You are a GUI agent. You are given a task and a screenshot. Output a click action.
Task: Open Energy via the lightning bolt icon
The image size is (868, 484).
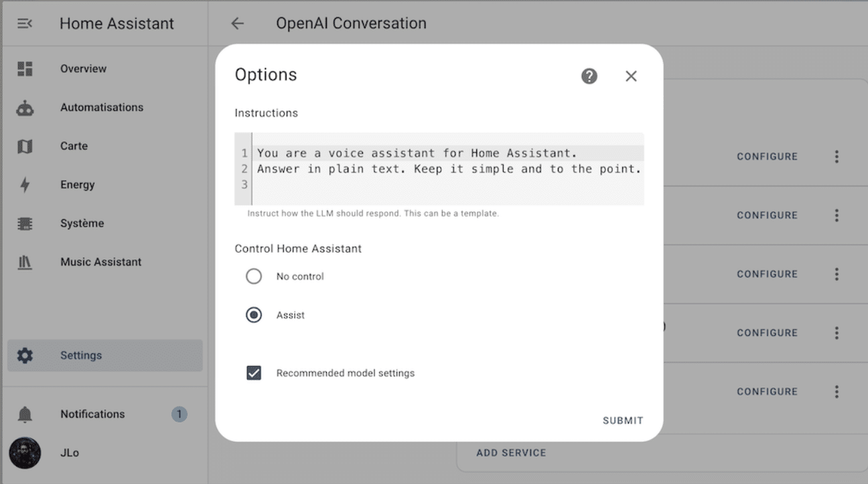tap(25, 185)
